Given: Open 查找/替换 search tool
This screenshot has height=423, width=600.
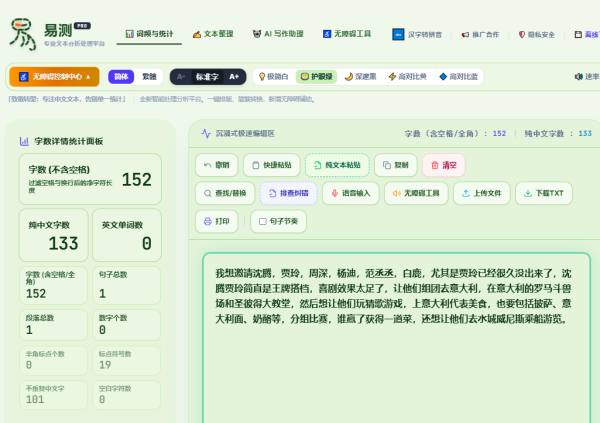Looking at the screenshot, I should coord(225,193).
